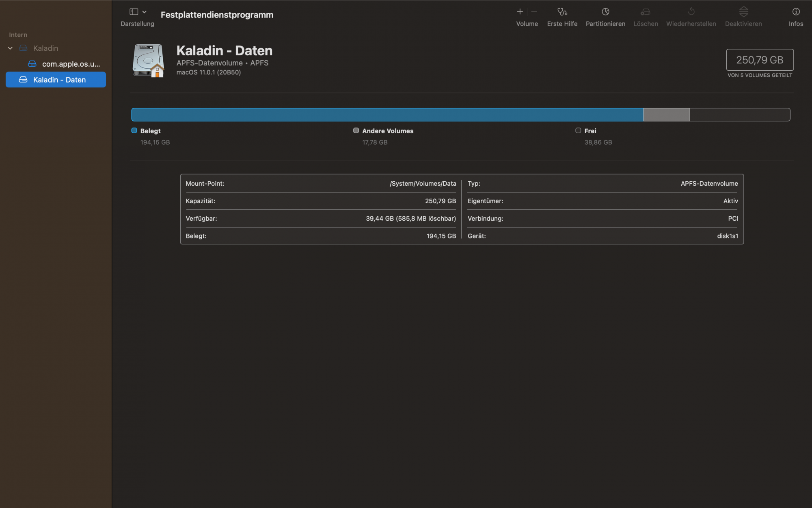812x508 pixels.
Task: Open the Partitionieren pie chart tool
Action: click(x=605, y=12)
